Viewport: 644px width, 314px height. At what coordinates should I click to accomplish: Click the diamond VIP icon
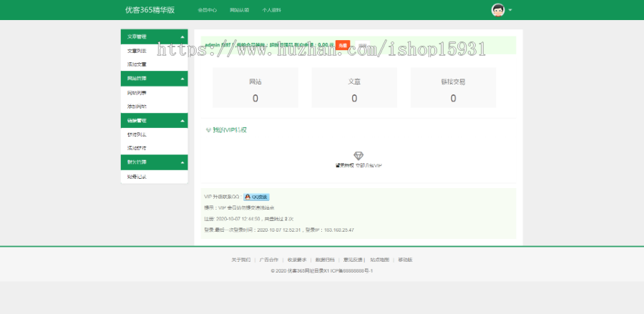pos(358,155)
